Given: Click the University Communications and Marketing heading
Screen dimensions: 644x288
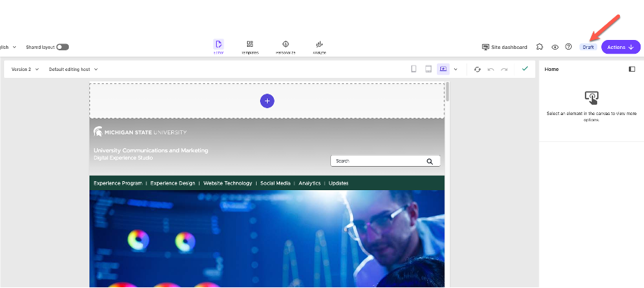Looking at the screenshot, I should (151, 151).
